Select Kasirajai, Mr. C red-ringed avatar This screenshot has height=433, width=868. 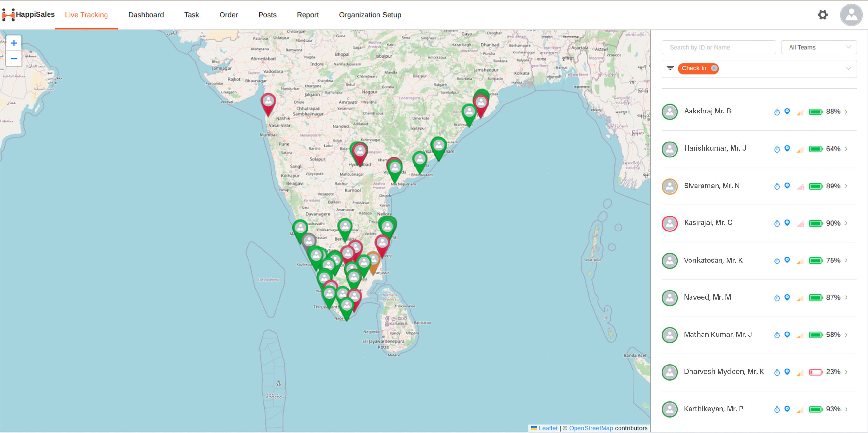[670, 223]
